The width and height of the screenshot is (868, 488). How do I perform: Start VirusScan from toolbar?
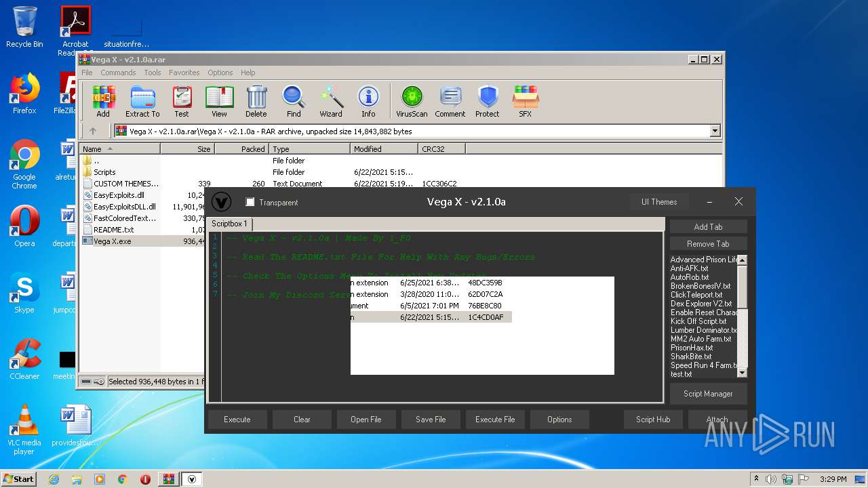point(412,101)
